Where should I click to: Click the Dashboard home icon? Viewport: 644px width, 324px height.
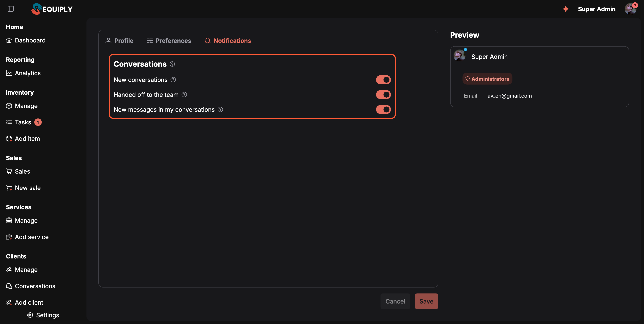tap(9, 40)
